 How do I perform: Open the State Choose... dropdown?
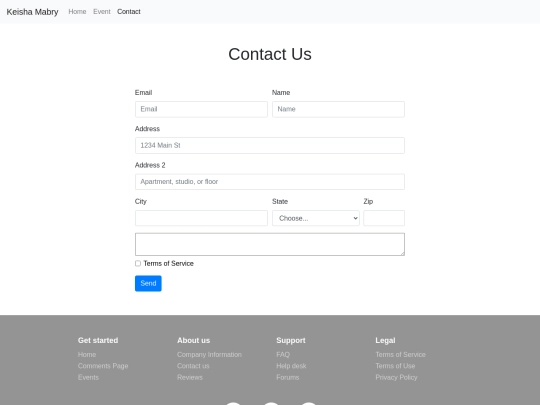(316, 218)
